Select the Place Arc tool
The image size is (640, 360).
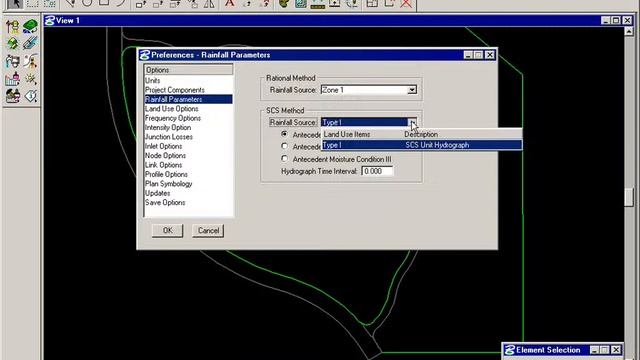pyautogui.click(x=121, y=4)
